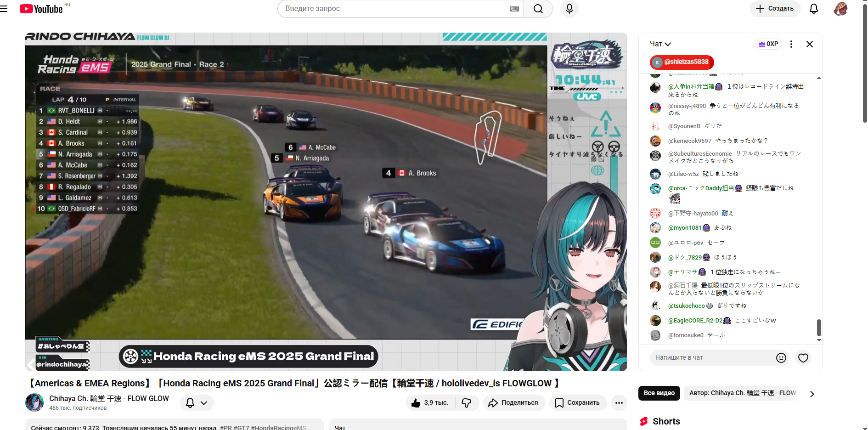
Task: Click the video title text
Action: 294,383
